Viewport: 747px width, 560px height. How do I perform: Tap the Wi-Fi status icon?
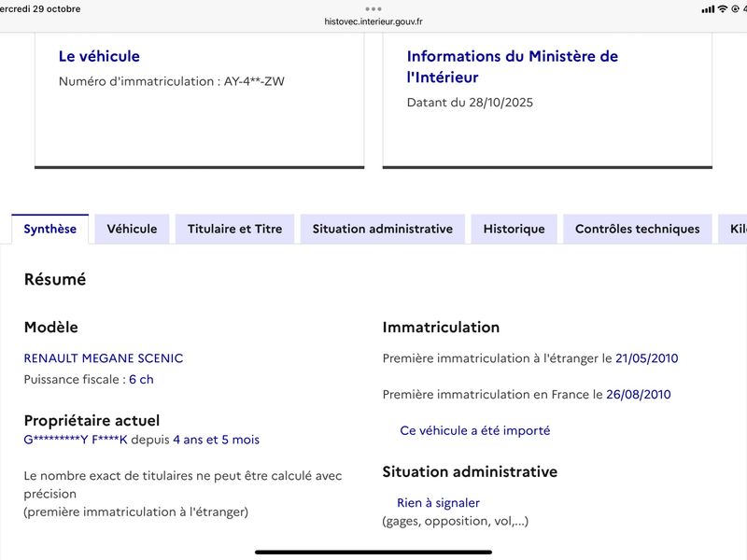click(x=722, y=9)
